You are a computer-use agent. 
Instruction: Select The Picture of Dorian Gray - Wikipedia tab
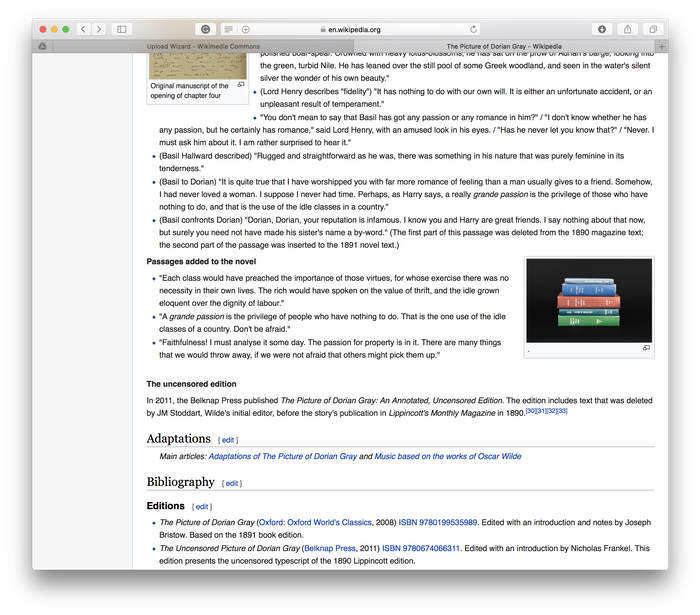click(504, 46)
